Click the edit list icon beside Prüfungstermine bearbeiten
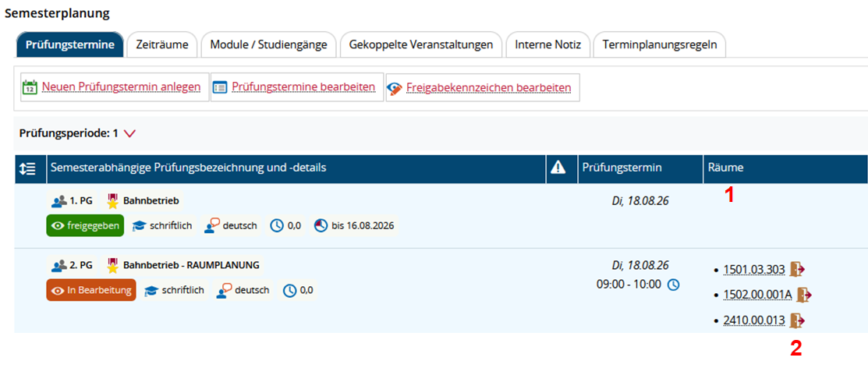The image size is (868, 368). (220, 87)
